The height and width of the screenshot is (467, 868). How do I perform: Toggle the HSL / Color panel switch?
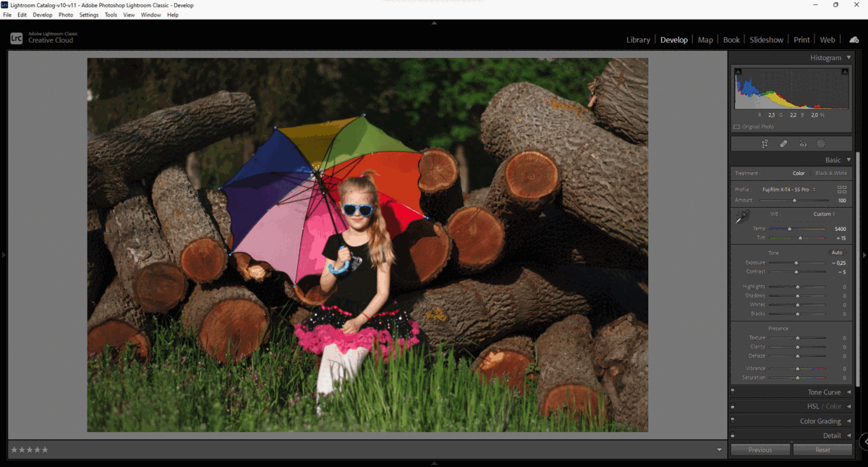[733, 405]
